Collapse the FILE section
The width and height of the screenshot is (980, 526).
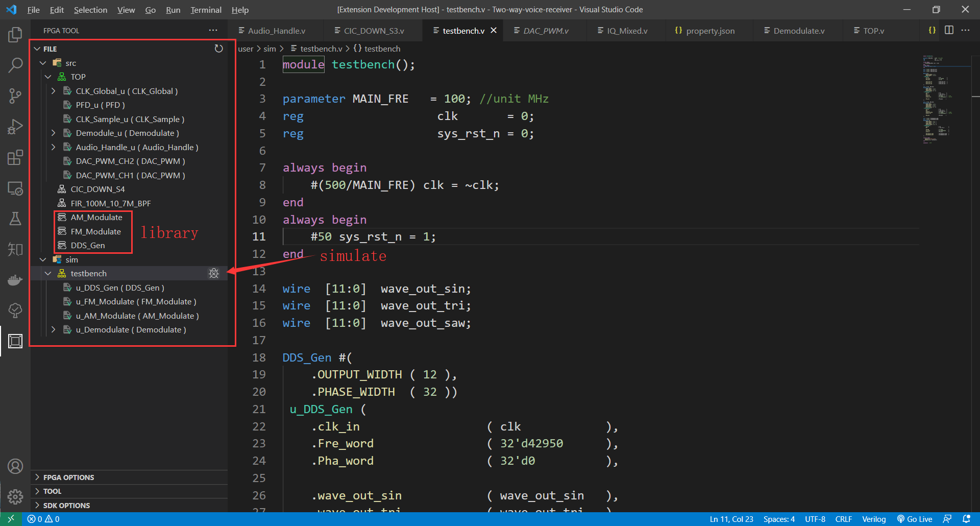(x=37, y=49)
